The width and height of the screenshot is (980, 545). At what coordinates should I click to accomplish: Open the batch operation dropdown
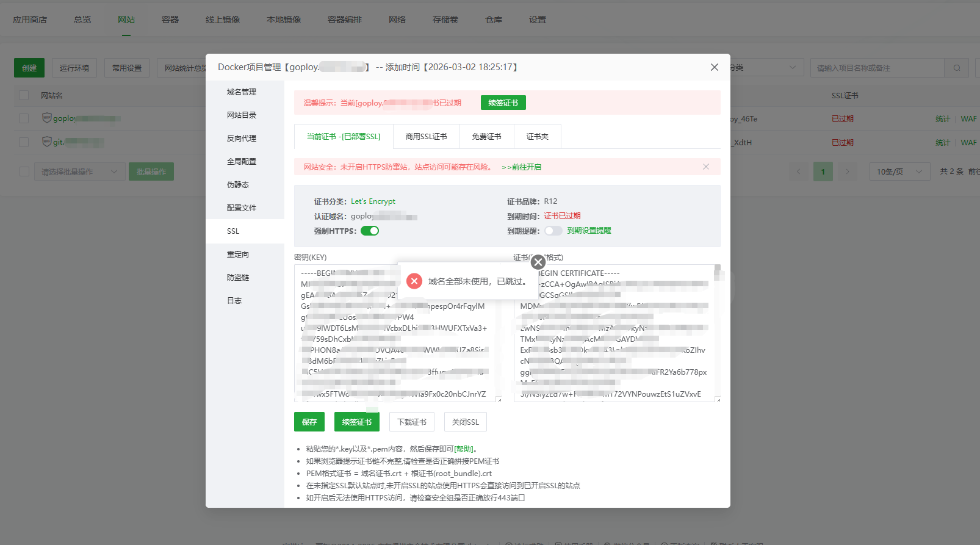pyautogui.click(x=80, y=171)
